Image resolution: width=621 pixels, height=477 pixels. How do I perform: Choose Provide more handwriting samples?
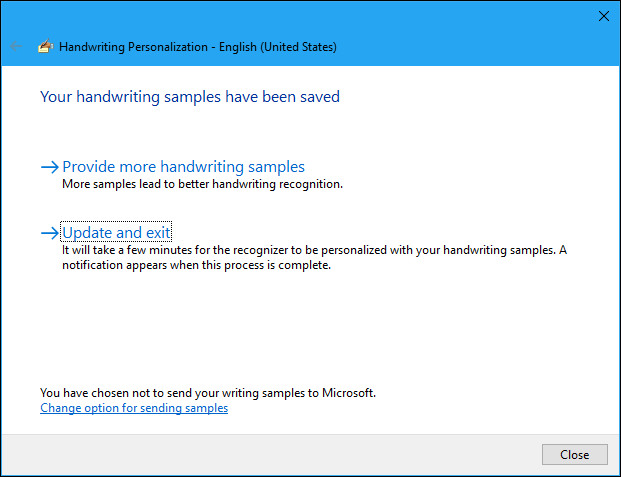[183, 167]
